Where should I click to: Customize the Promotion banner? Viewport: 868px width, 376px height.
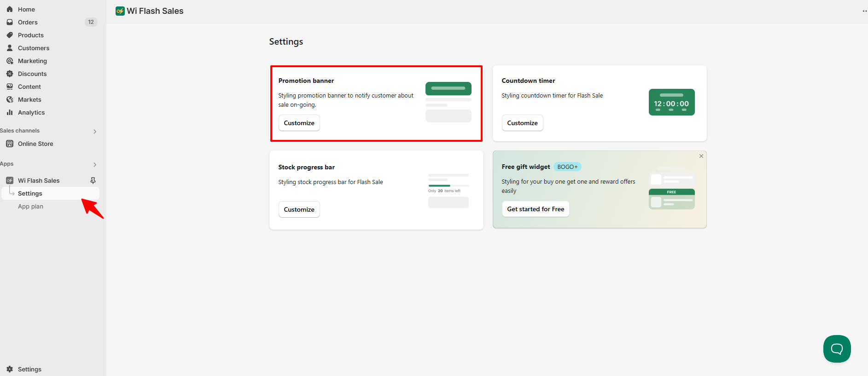click(299, 123)
